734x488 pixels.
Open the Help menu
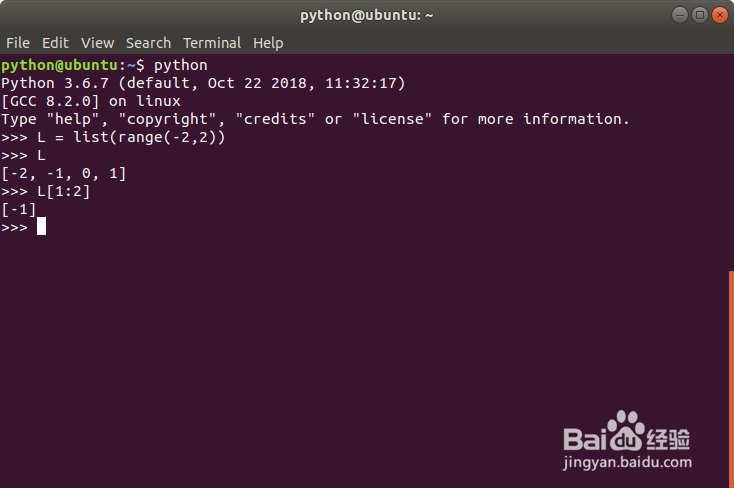(x=268, y=43)
